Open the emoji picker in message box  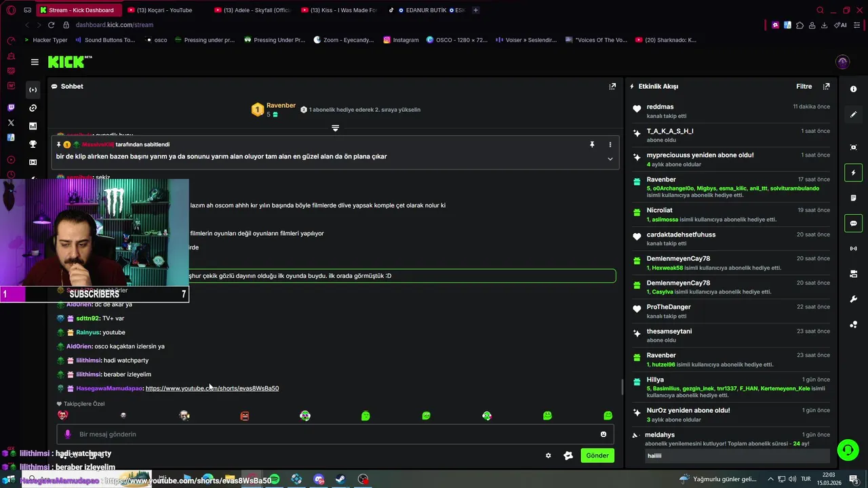604,434
